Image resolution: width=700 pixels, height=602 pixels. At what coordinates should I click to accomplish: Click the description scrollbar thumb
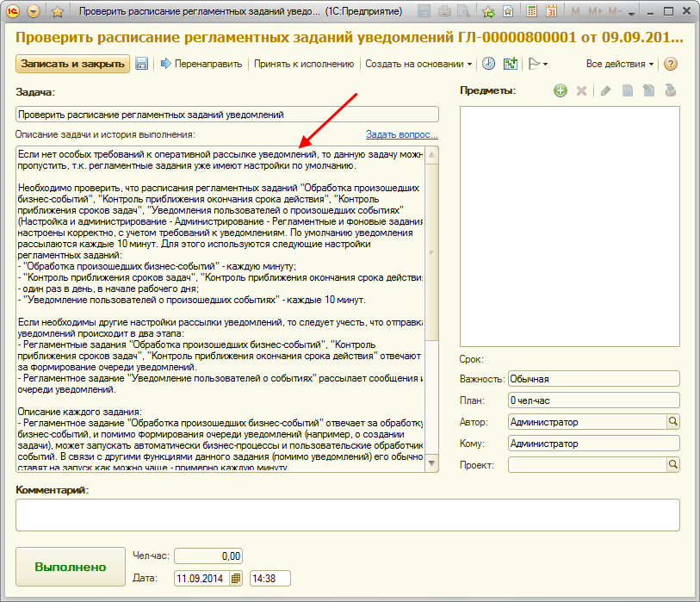tap(431, 251)
